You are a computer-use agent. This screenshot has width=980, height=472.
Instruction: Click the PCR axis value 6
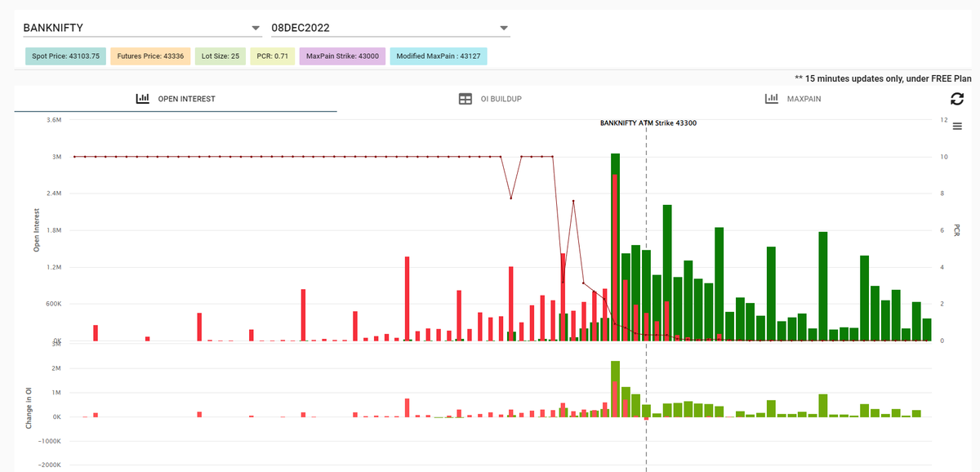[942, 230]
